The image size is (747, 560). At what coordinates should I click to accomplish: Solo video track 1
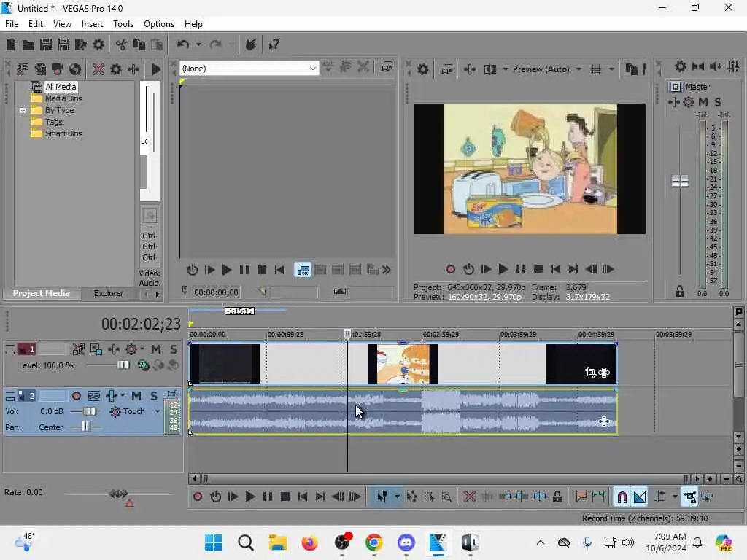tap(174, 349)
